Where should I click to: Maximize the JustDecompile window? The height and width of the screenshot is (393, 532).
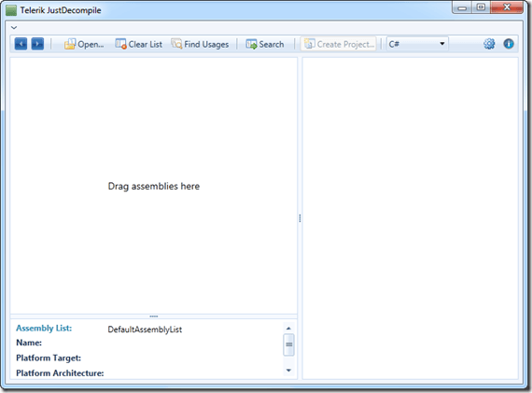click(481, 7)
